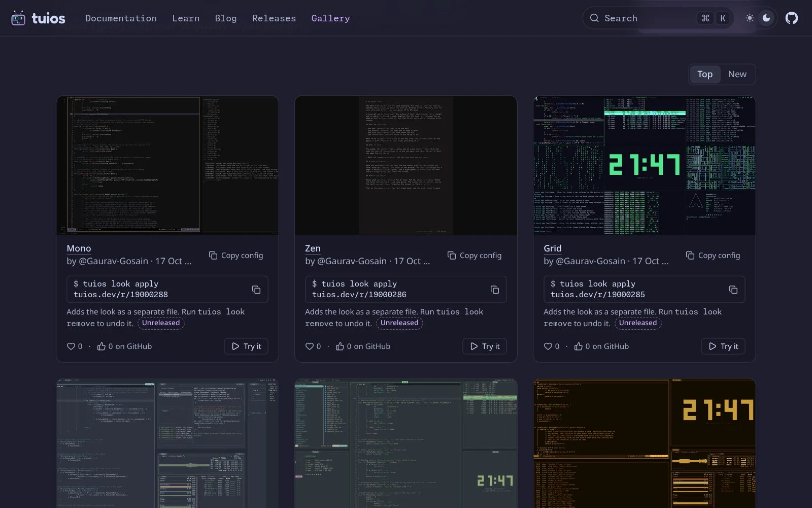Open the amber clock look preview thumbnail
This screenshot has width=812, height=508.
click(645, 443)
